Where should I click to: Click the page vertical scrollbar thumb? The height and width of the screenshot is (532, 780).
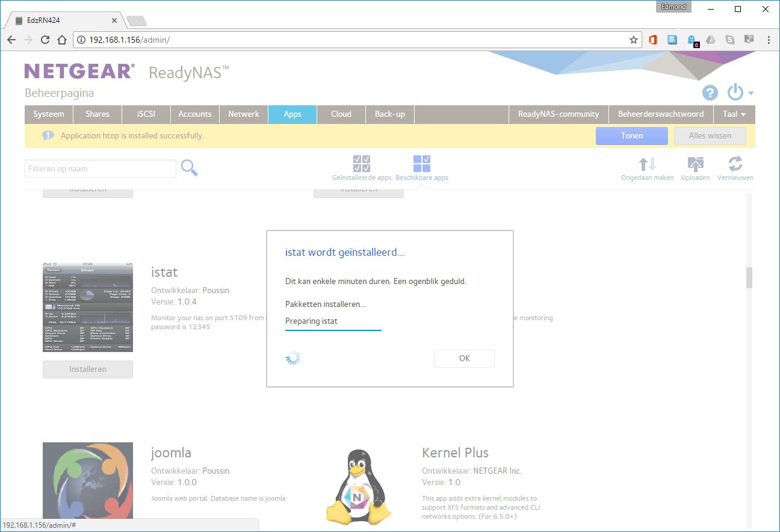(x=749, y=277)
